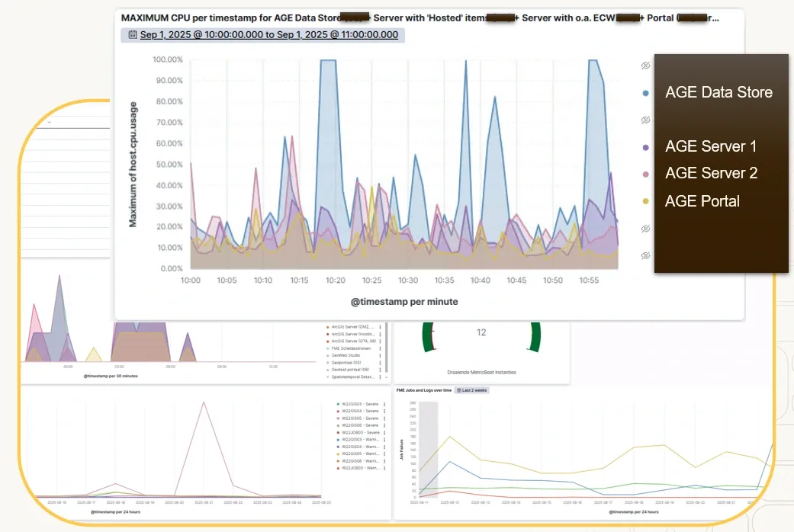Viewport: 794px width, 532px height.
Task: Click the eye icon above AGE Portal's hidden series
Action: (x=645, y=229)
